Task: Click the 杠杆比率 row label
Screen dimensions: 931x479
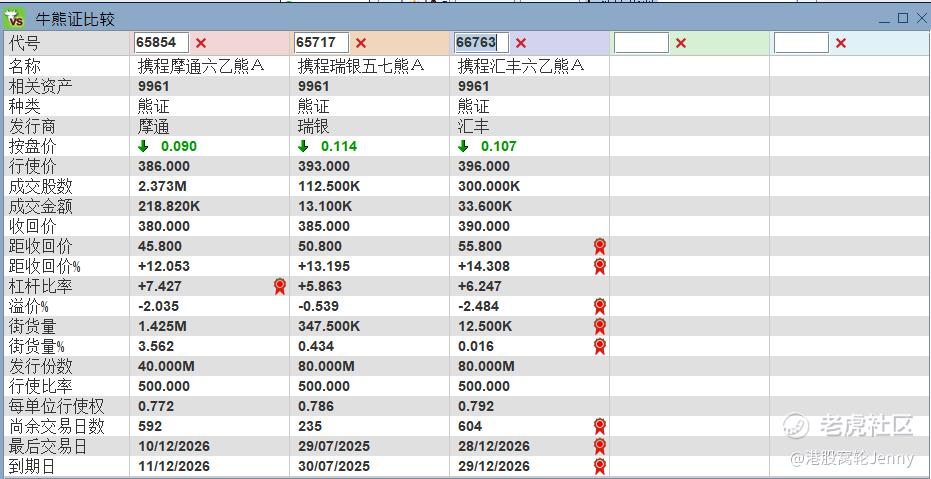Action: pyautogui.click(x=41, y=286)
